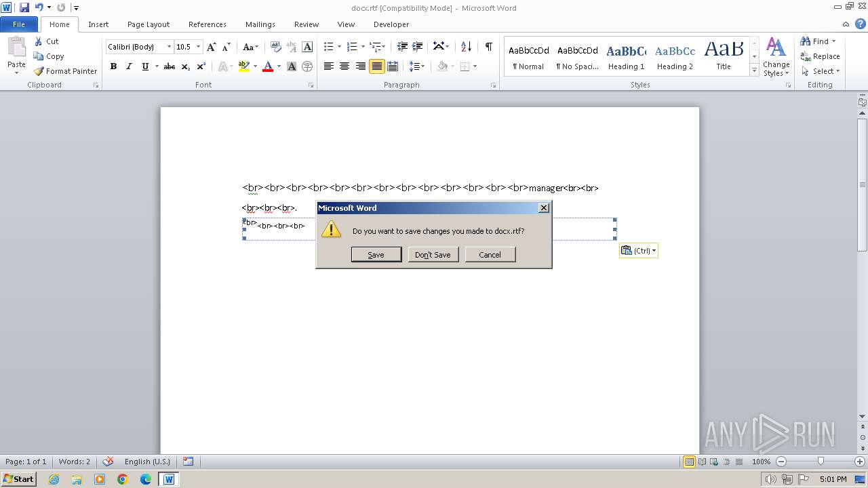868x488 pixels.
Task: Click Replace in Editing group
Action: [x=820, y=56]
